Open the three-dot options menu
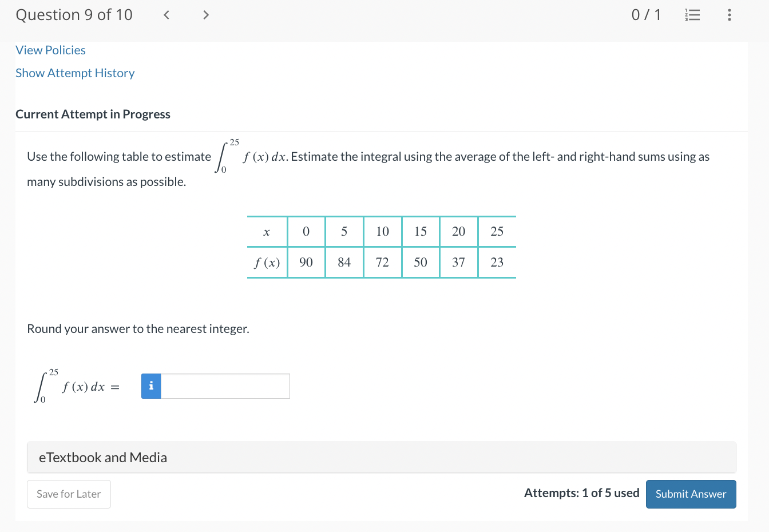The width and height of the screenshot is (769, 532). click(x=730, y=15)
